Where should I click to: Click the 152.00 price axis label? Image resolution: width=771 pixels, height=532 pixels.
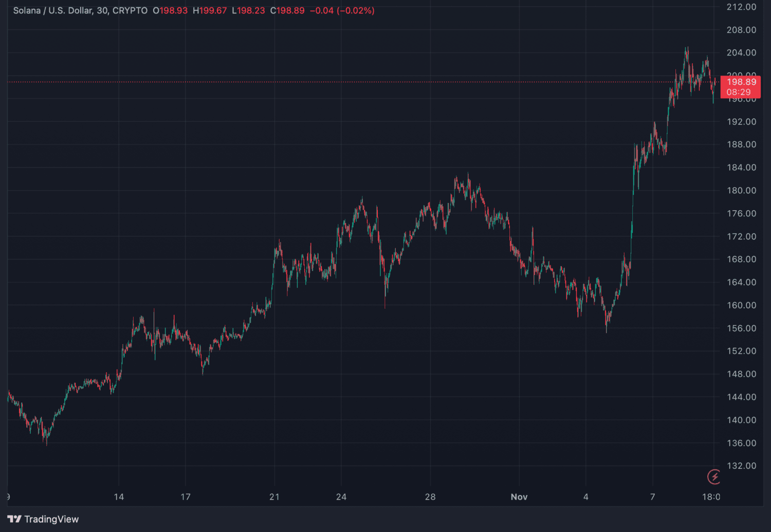click(x=741, y=351)
